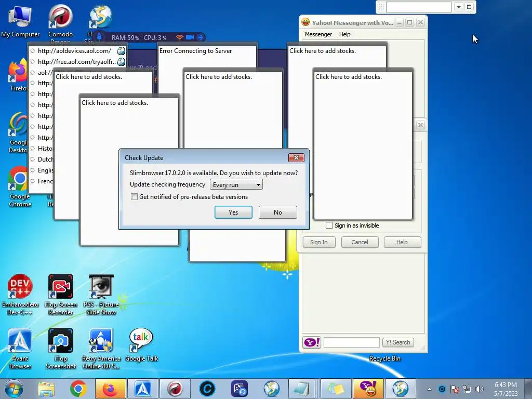Open the Messenger menu in Yahoo Messenger

pyautogui.click(x=318, y=34)
